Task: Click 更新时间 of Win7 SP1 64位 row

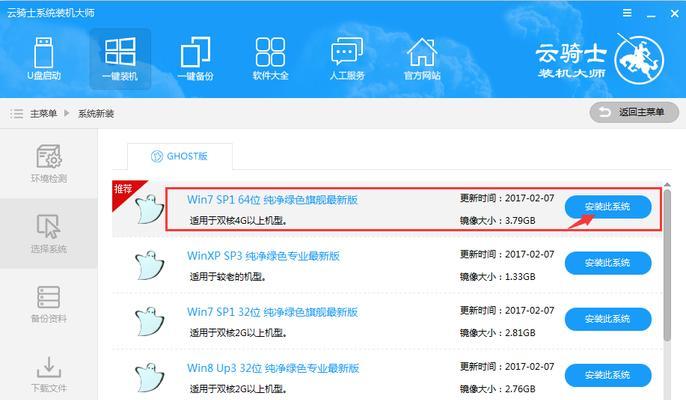Action: (x=507, y=198)
